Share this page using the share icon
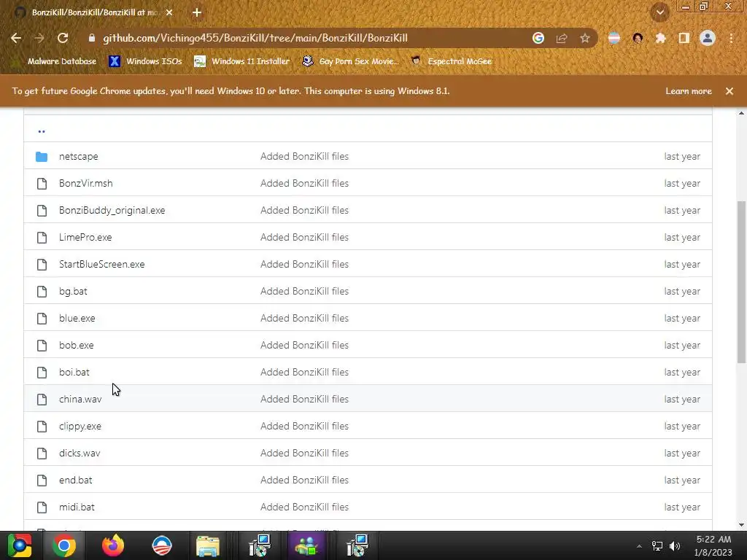The width and height of the screenshot is (747, 560). pos(562,38)
